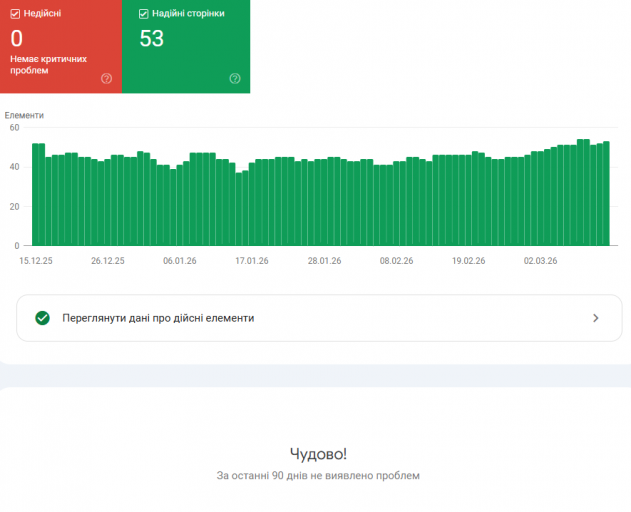Screen dimensions: 631x512
Task: Open help icon in red Недійсні card
Action: tap(106, 78)
